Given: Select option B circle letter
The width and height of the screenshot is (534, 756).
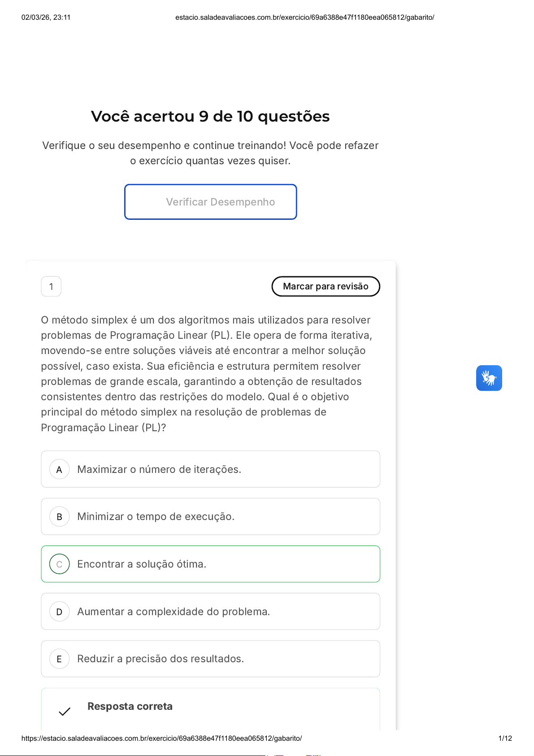Looking at the screenshot, I should [59, 517].
